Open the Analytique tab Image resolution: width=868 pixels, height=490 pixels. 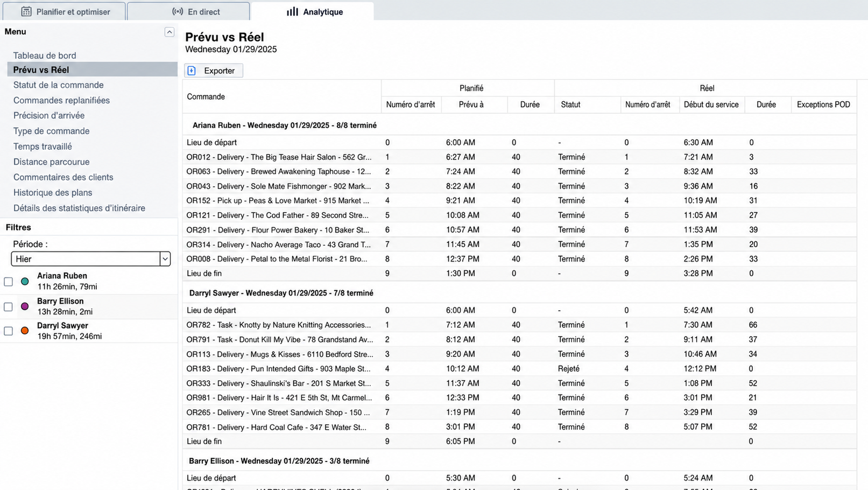313,11
